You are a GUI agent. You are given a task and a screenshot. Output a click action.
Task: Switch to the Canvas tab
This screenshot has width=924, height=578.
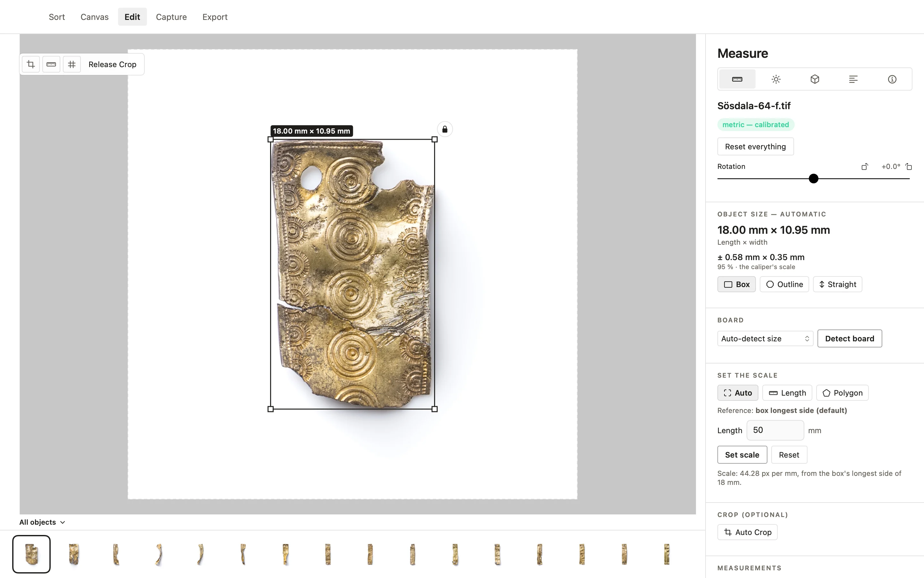(94, 17)
